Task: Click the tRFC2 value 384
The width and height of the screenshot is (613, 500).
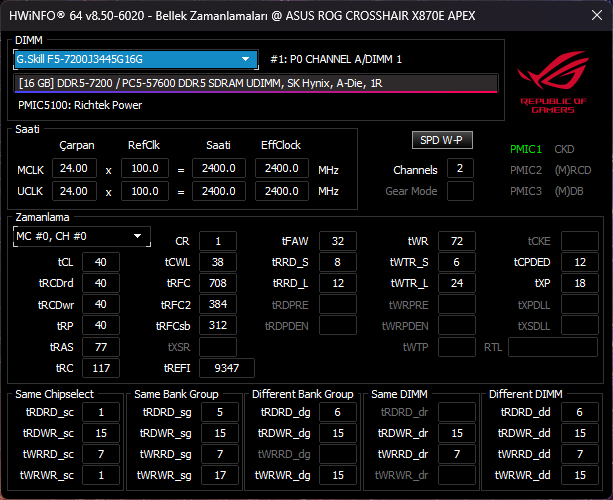Action: coord(218,304)
